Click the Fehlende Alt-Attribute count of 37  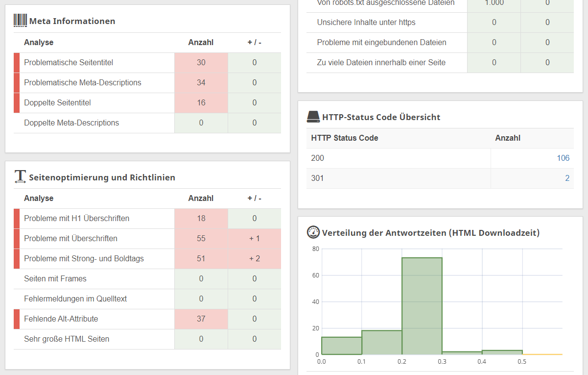tap(201, 319)
